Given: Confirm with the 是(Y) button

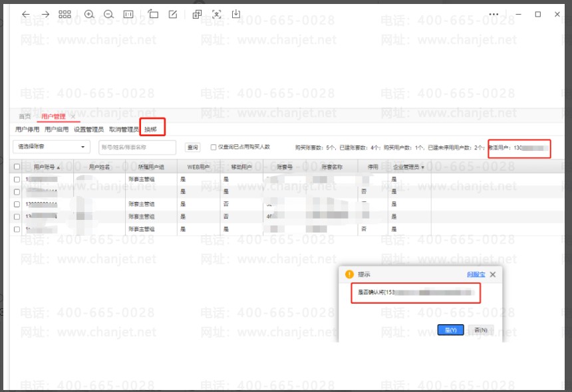Looking at the screenshot, I should [450, 330].
